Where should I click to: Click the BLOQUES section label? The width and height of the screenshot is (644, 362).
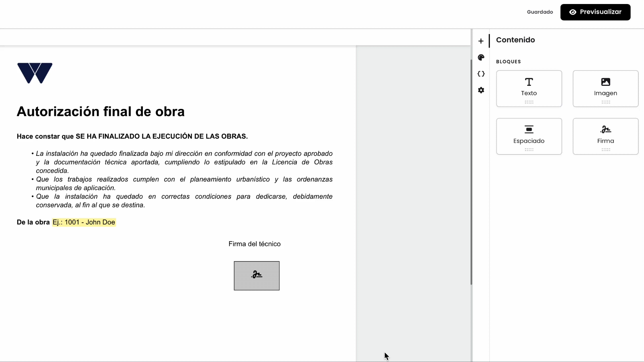pyautogui.click(x=508, y=62)
